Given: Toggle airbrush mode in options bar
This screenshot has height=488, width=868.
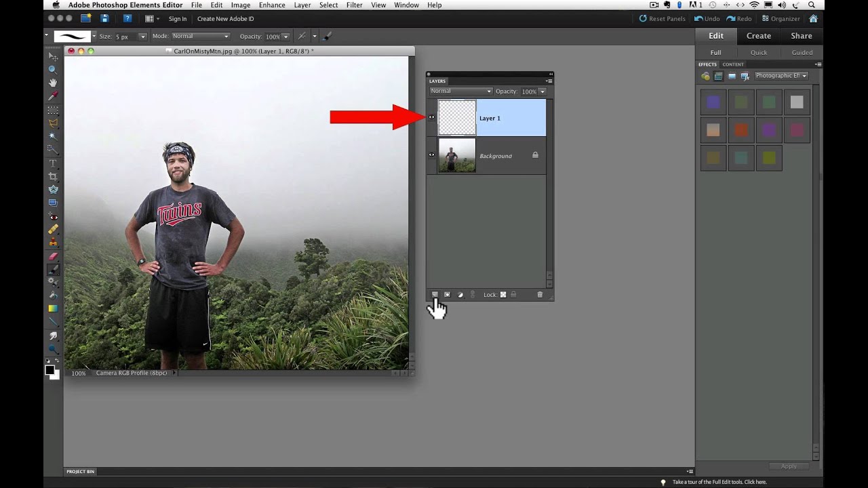Looking at the screenshot, I should tap(302, 36).
